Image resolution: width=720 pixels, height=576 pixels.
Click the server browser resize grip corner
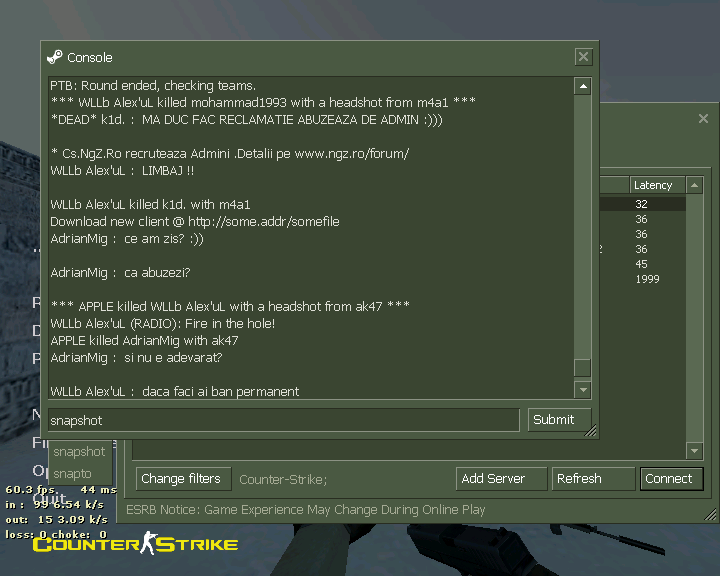[711, 517]
